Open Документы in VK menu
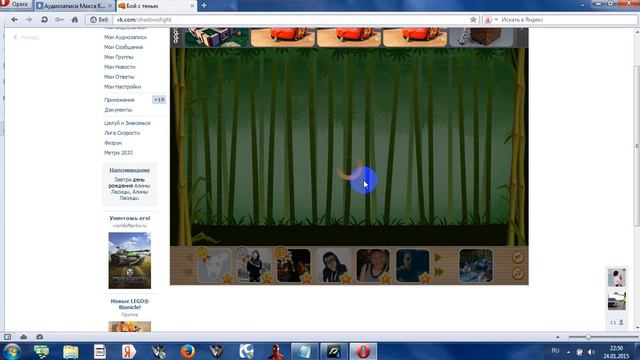640x360 pixels. click(118, 110)
